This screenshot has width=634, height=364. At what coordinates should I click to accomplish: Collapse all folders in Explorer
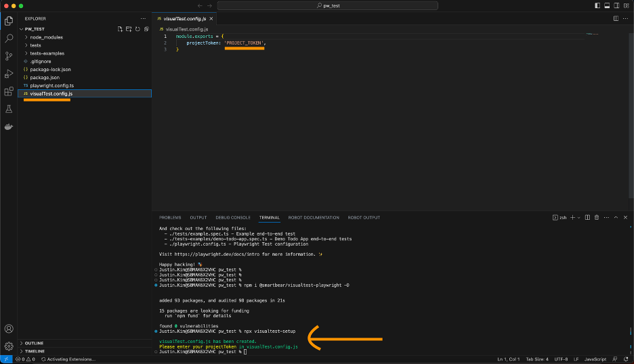pyautogui.click(x=146, y=29)
